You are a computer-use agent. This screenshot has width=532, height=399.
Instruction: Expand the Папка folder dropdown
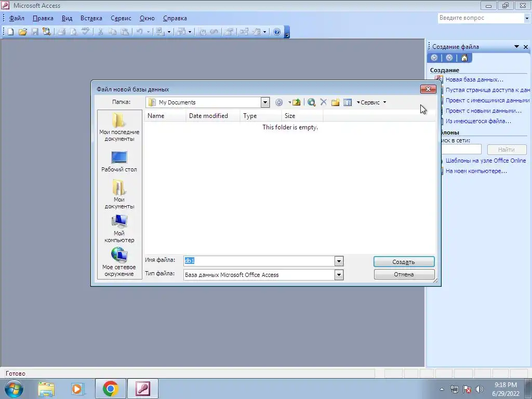265,102
